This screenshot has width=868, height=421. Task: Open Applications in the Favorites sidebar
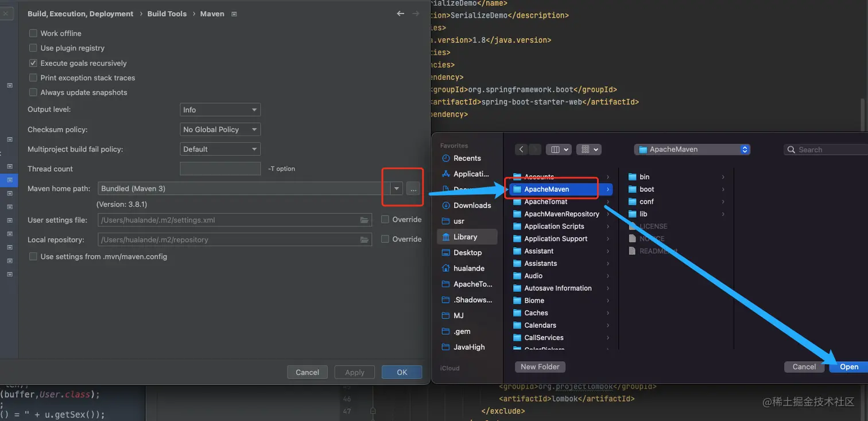tap(465, 173)
